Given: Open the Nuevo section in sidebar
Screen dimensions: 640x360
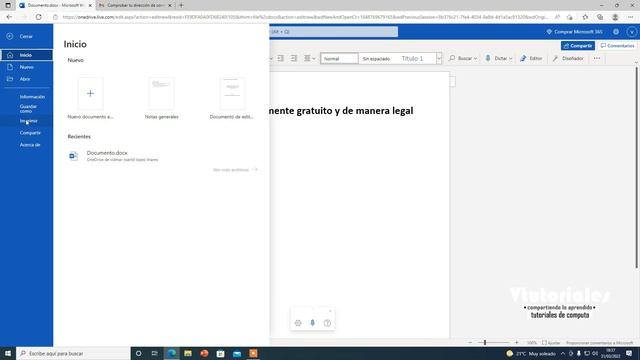Looking at the screenshot, I should tap(27, 67).
